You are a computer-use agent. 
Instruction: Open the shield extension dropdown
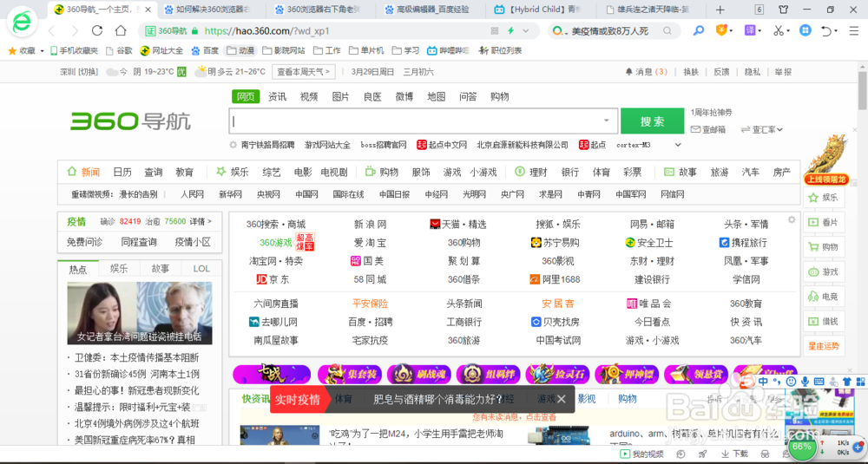coord(731,31)
